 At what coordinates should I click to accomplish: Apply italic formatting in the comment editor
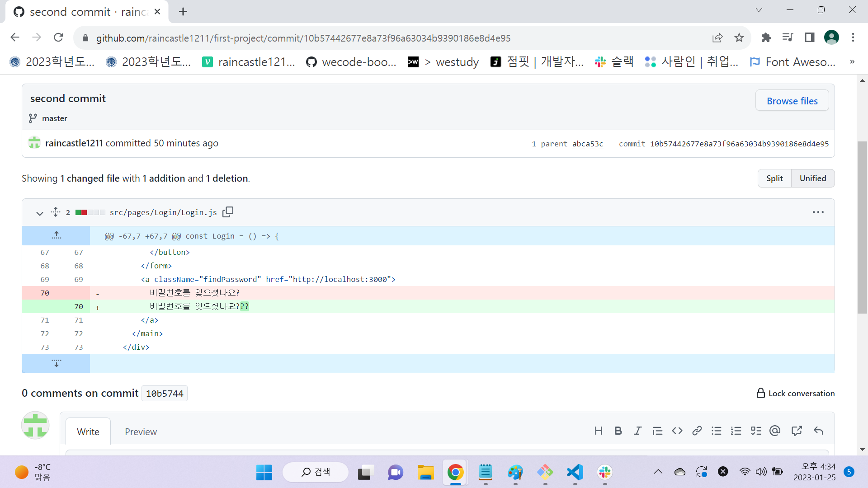pyautogui.click(x=637, y=431)
